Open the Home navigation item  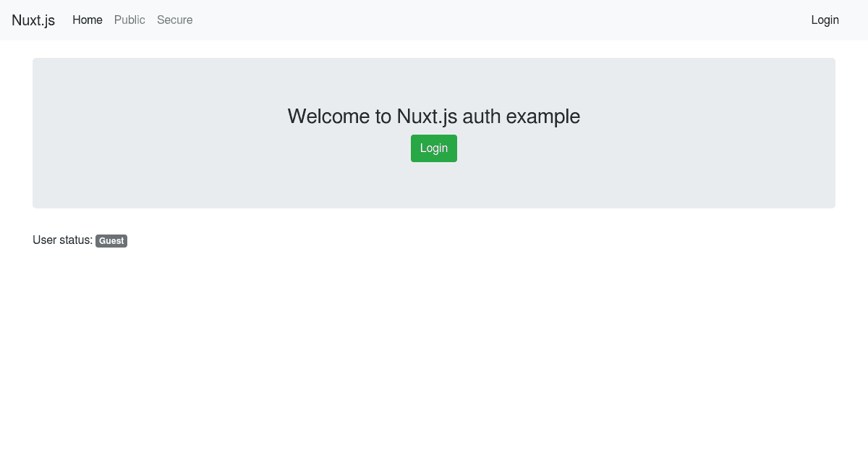(x=88, y=20)
